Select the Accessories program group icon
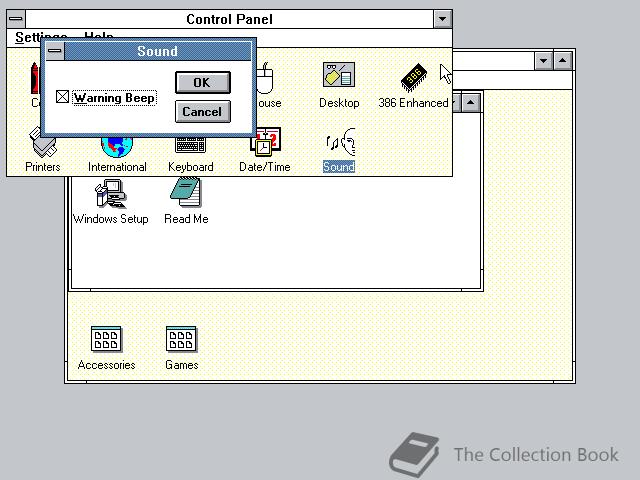Image resolution: width=640 pixels, height=480 pixels. click(106, 339)
